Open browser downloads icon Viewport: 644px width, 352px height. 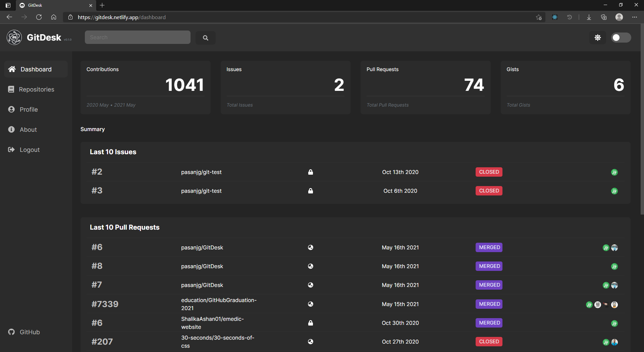(589, 17)
